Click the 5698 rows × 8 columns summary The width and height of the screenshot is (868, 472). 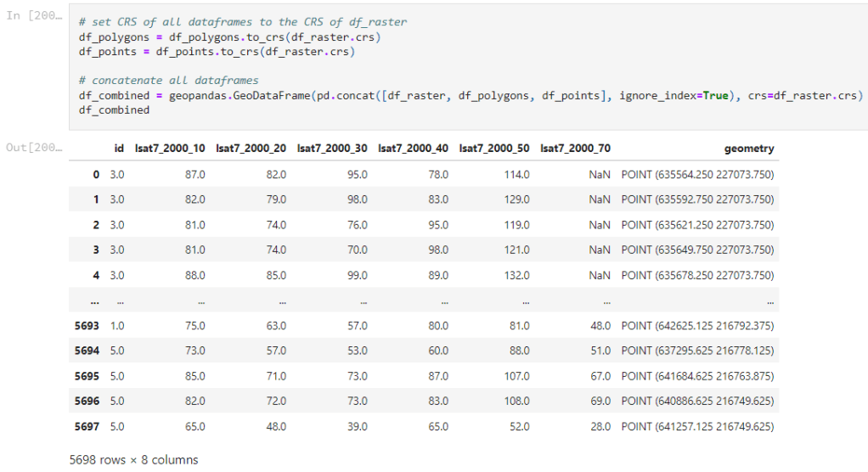(133, 460)
